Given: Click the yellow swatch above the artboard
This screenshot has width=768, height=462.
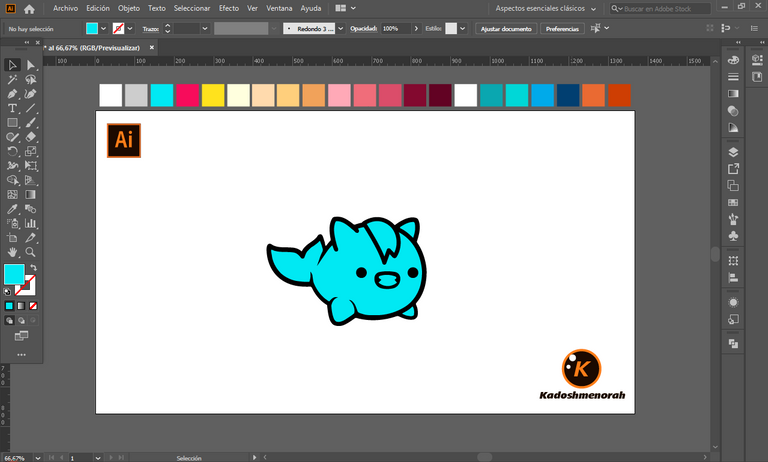Looking at the screenshot, I should pos(213,95).
